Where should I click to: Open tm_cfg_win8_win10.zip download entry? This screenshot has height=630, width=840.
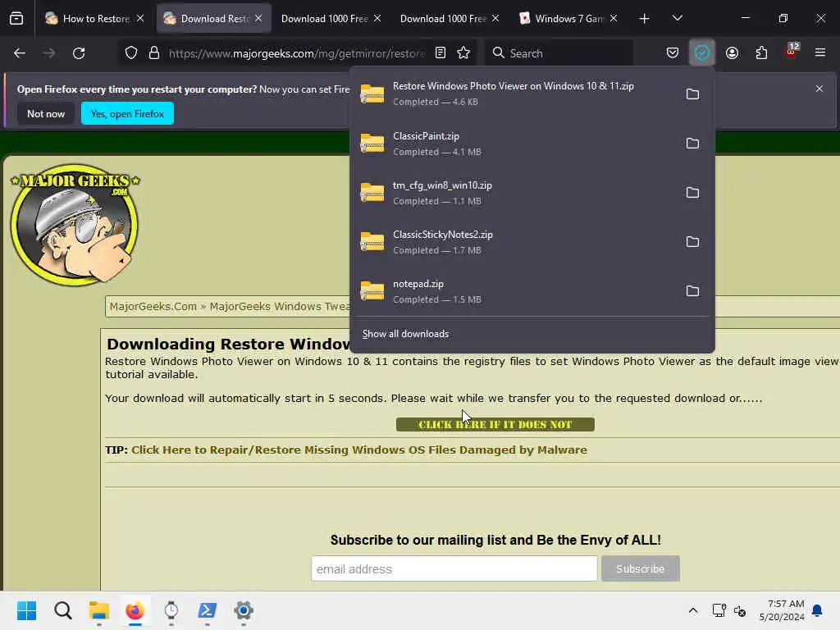coord(514,193)
